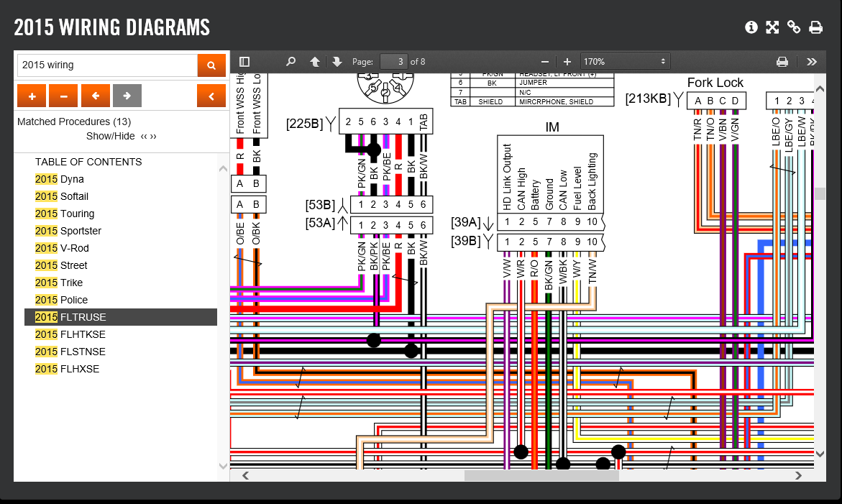Zoom in with the plus icon

[567, 62]
